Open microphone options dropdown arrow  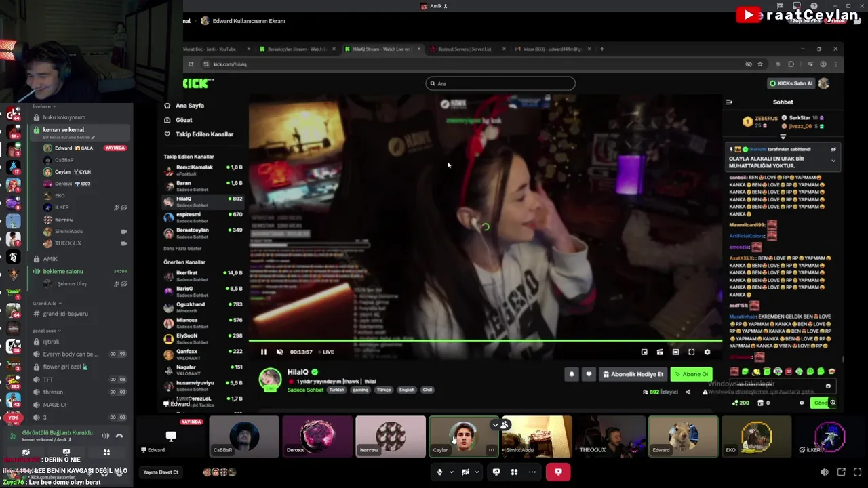point(451,472)
